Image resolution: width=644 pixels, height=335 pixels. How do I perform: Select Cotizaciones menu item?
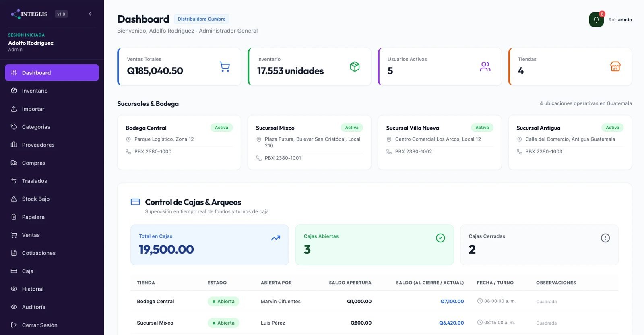click(x=52, y=253)
